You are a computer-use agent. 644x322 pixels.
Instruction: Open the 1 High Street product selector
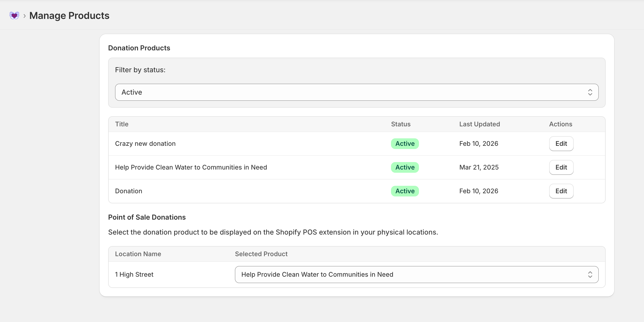click(416, 275)
